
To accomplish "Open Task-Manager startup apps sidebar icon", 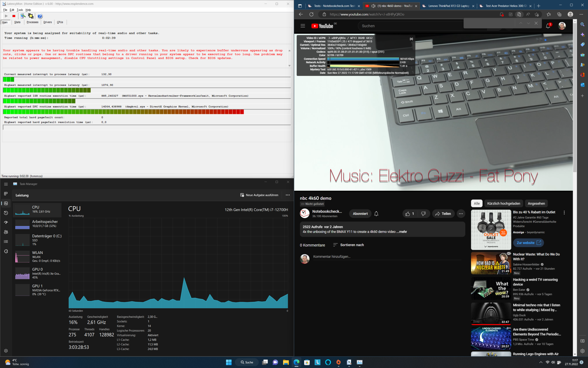I will pyautogui.click(x=6, y=222).
